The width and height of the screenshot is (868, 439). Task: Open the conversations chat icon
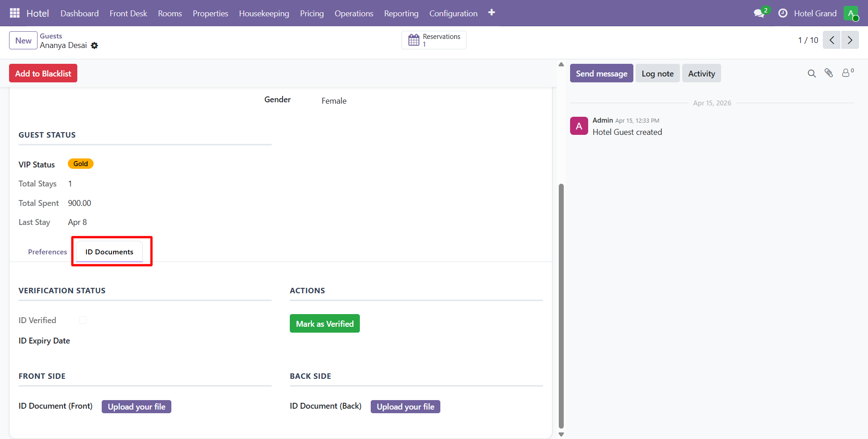759,13
